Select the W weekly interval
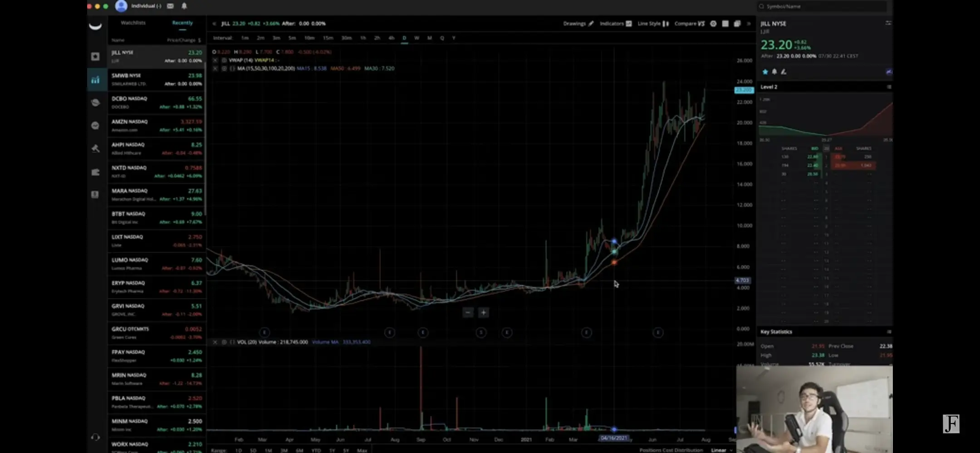980x453 pixels. (x=417, y=38)
